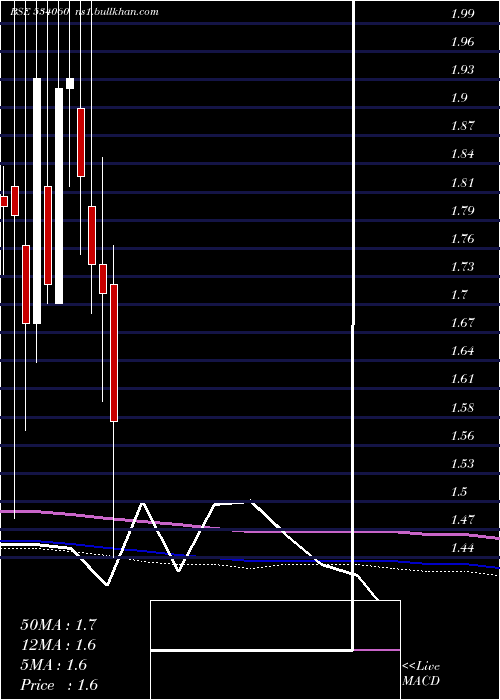Select the 1.79 price axis label

[462, 210]
